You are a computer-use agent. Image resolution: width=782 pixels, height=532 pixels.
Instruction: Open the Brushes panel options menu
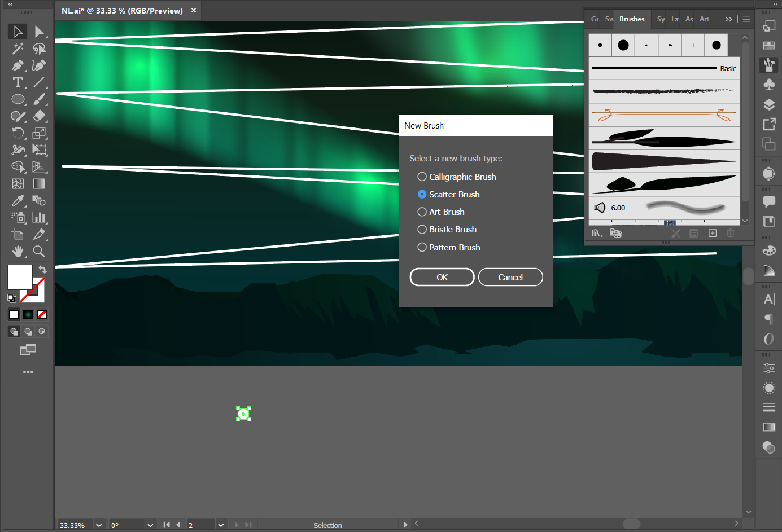tap(746, 19)
